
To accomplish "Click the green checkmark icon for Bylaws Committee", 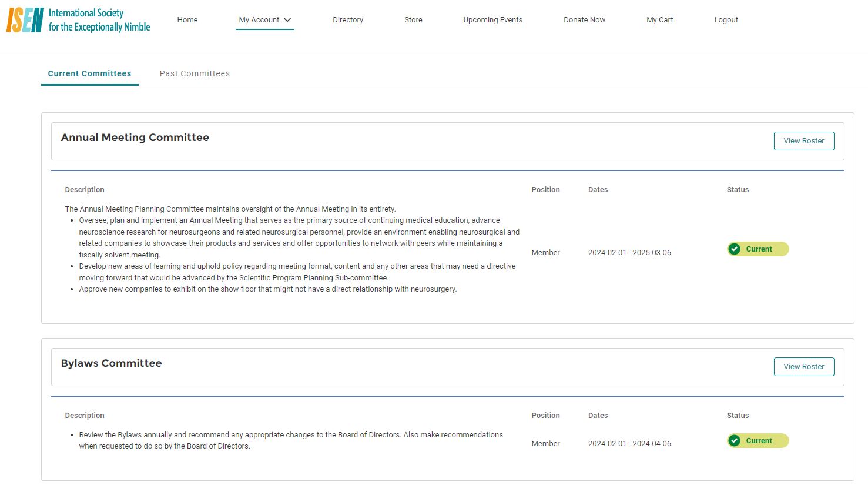I will click(735, 441).
